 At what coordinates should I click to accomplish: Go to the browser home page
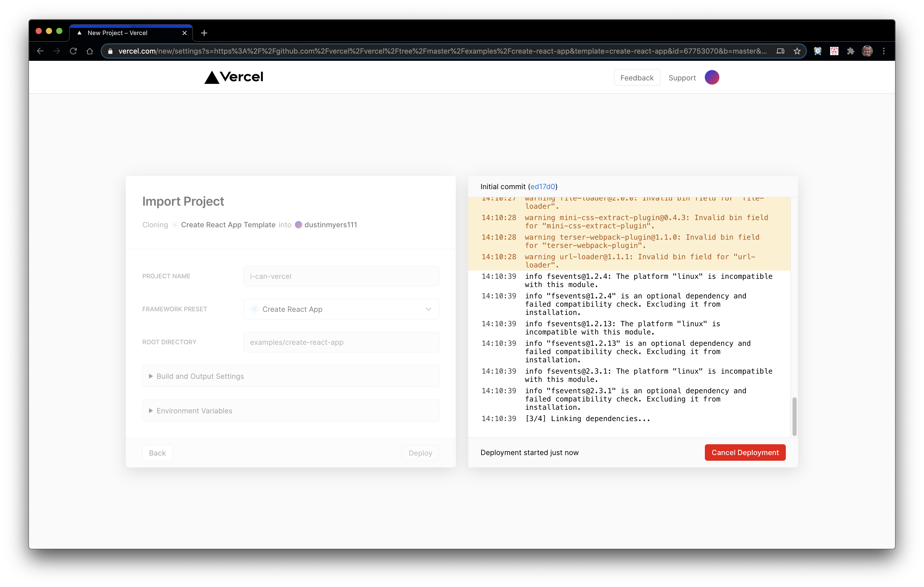(90, 51)
